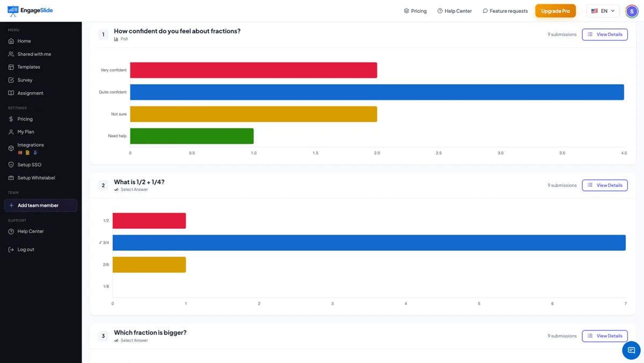Screen dimensions: 644x363
Task: Click the "1/8" answer label
Action: (x=106, y=287)
